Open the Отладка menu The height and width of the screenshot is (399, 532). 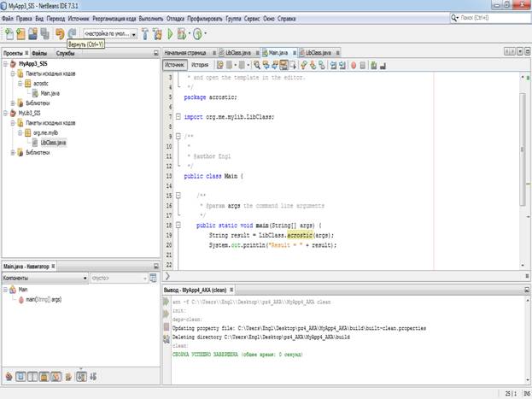coord(175,19)
